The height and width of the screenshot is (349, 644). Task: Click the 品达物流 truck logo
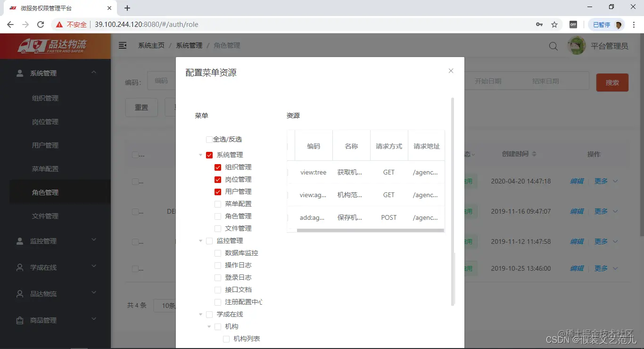point(55,45)
